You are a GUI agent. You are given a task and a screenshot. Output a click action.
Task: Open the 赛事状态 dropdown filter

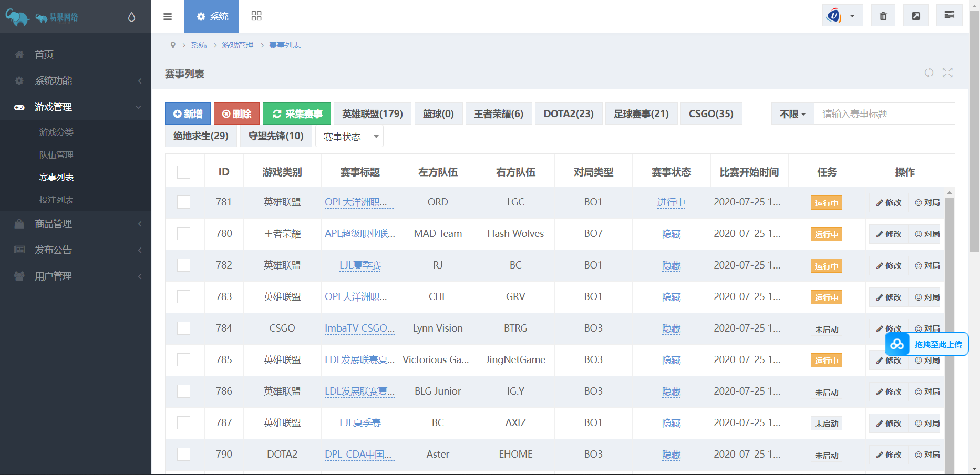[349, 137]
